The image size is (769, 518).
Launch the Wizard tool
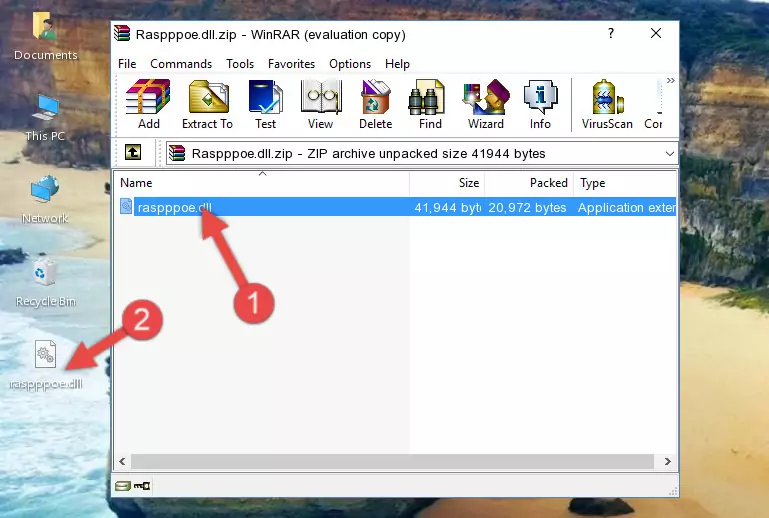[x=486, y=104]
